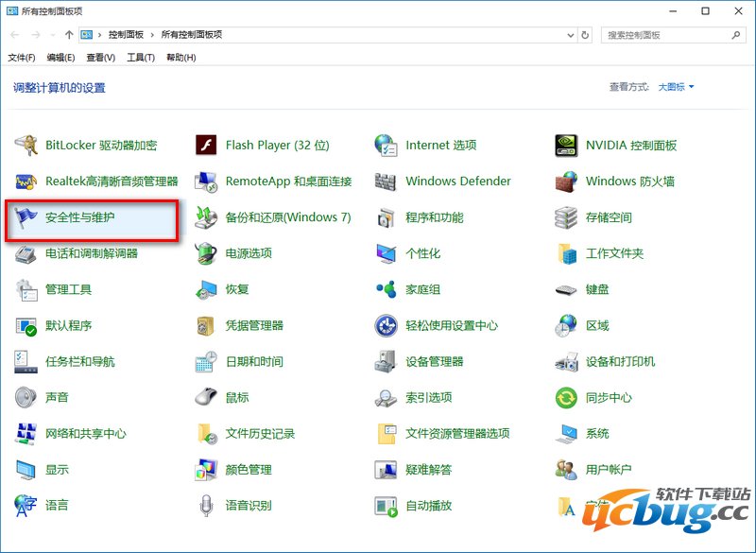Image resolution: width=756 pixels, height=553 pixels.
Task: Click the Flash Player (32 位) icon
Action: tap(206, 146)
